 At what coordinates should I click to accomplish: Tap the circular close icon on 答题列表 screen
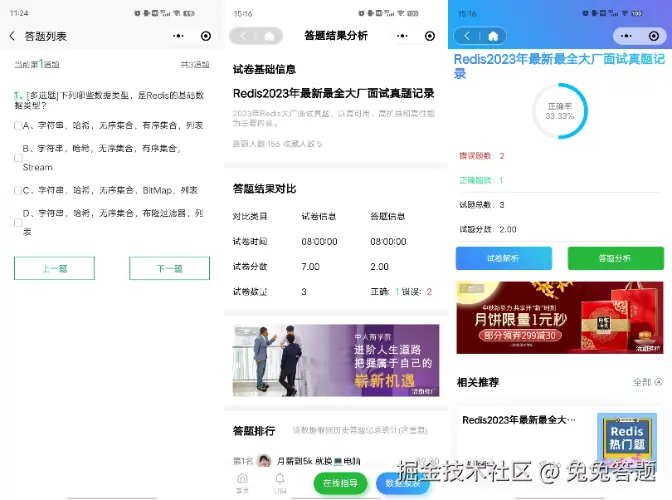(x=206, y=36)
